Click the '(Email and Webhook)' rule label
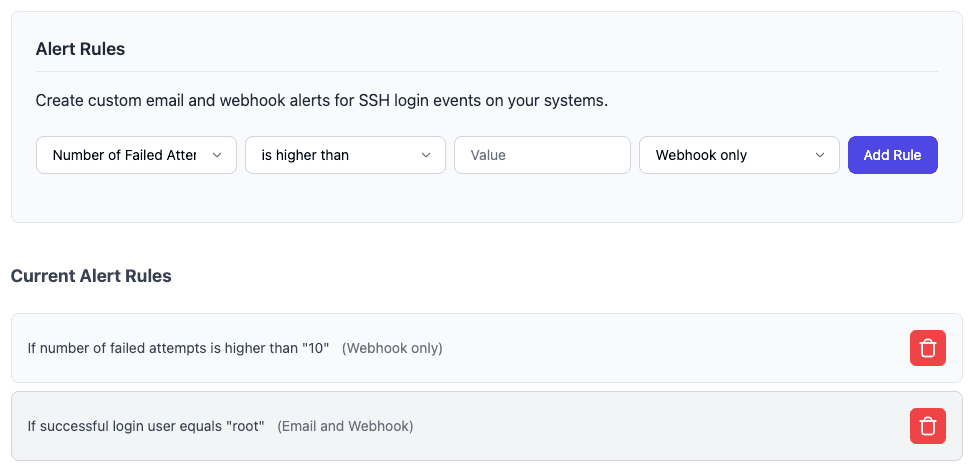The image size is (972, 471). coord(345,426)
